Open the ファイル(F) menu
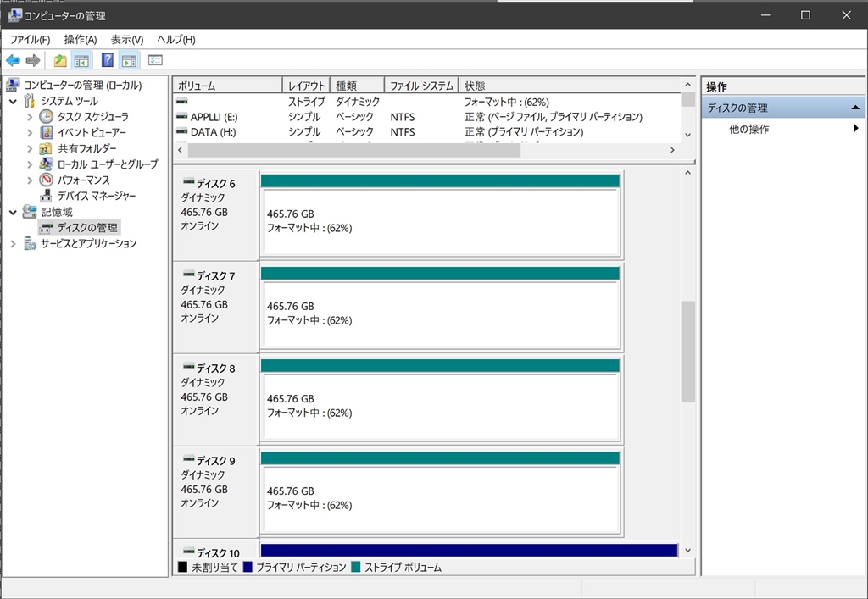Screen dimensions: 868x599 30,40
